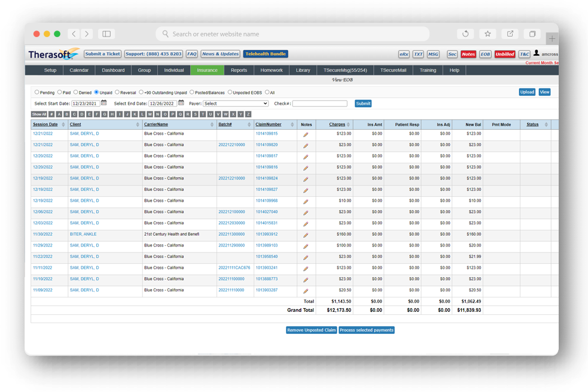Click the Select Start Date field
588x392 pixels.
(86, 104)
